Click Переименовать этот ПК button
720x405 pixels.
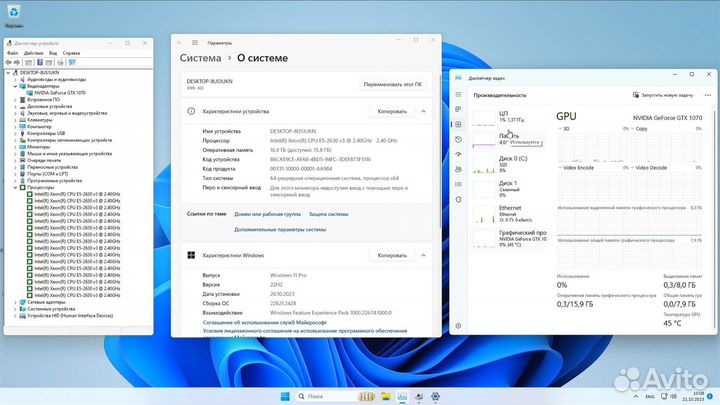click(392, 84)
